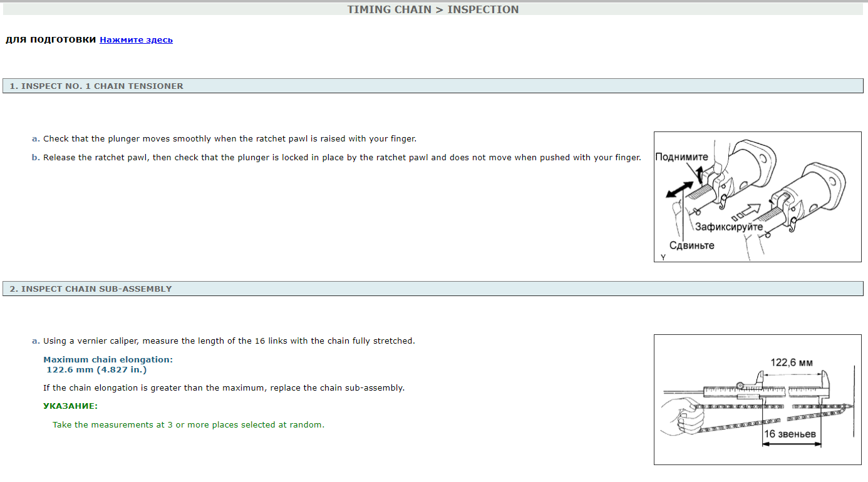
Task: Click the "Take the measurements at 3" hint text
Action: pyautogui.click(x=188, y=425)
